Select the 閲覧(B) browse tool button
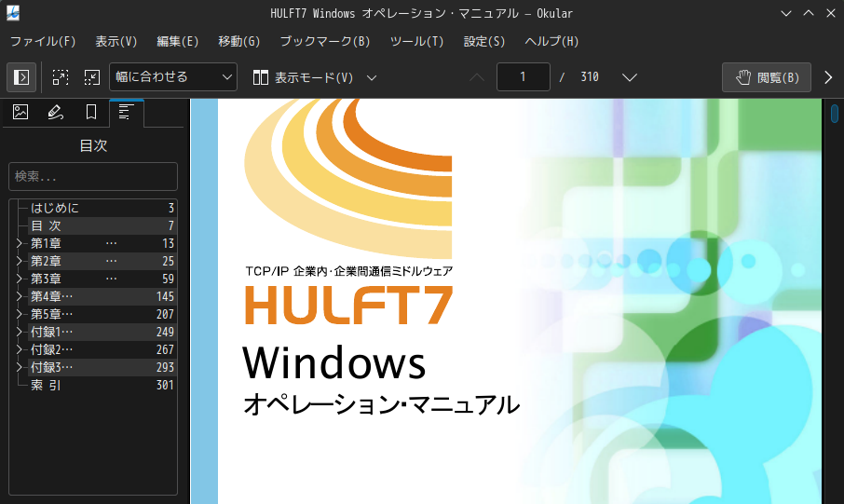Image resolution: width=844 pixels, height=504 pixels. 767,77
